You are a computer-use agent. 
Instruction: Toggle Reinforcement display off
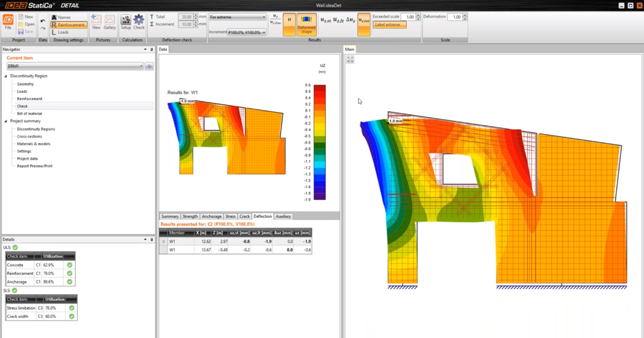click(68, 25)
